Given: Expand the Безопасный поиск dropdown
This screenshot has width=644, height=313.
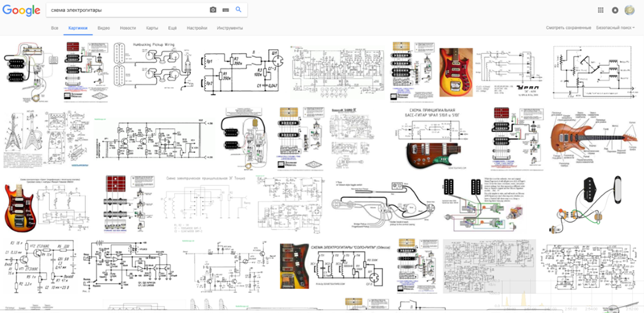Looking at the screenshot, I should [615, 27].
